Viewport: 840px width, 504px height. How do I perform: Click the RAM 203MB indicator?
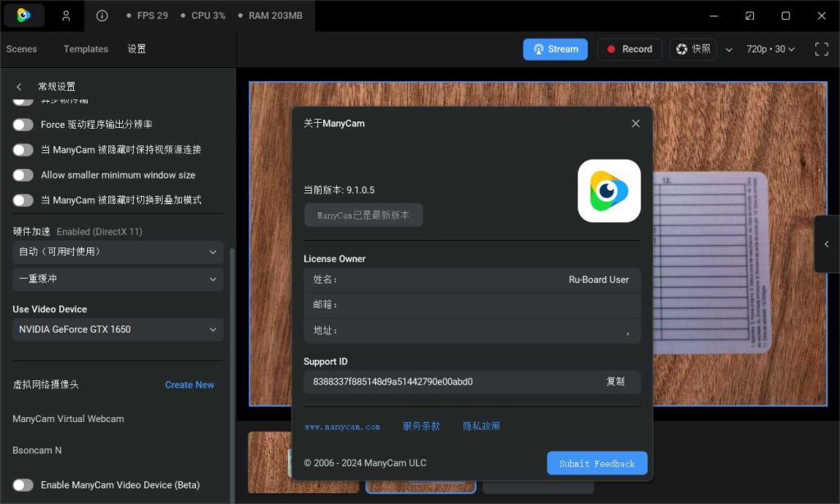click(271, 16)
